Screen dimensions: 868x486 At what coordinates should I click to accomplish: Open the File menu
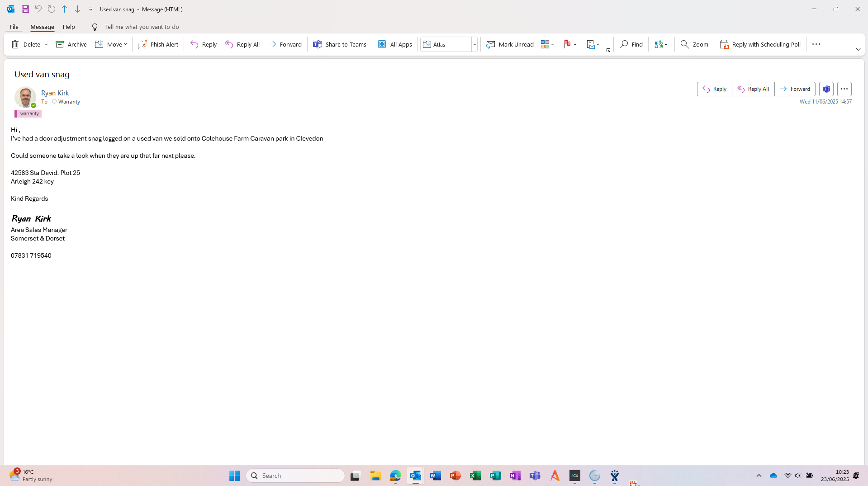(x=14, y=27)
